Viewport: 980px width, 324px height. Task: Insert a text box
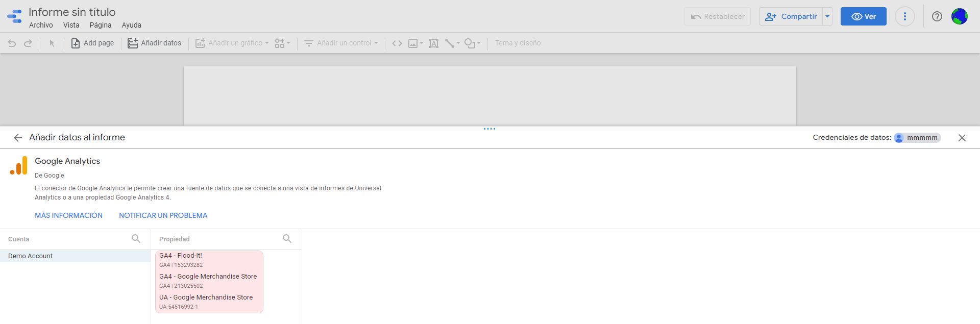[434, 43]
